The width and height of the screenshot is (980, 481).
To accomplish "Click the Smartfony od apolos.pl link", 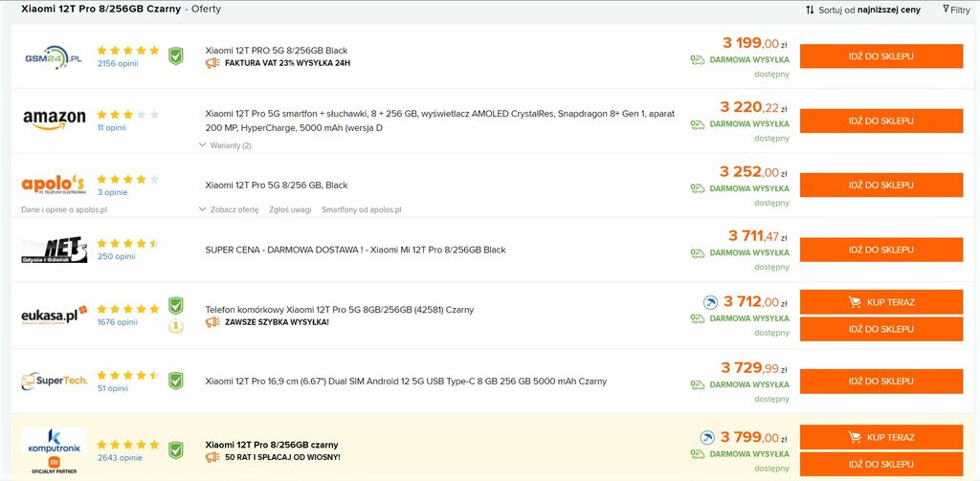I will (361, 209).
